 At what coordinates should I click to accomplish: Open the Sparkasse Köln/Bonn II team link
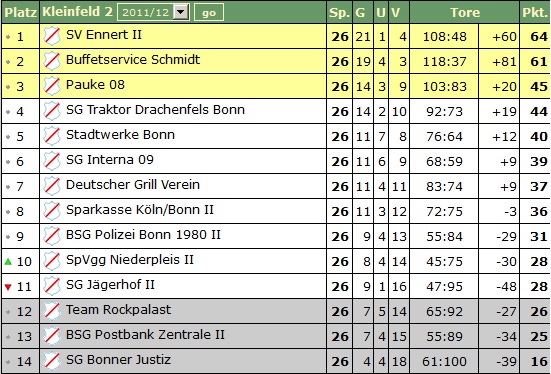[140, 209]
